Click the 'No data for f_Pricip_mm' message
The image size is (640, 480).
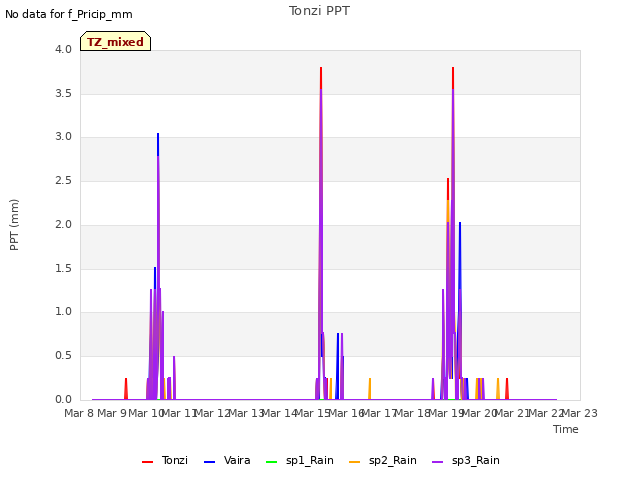(69, 14)
